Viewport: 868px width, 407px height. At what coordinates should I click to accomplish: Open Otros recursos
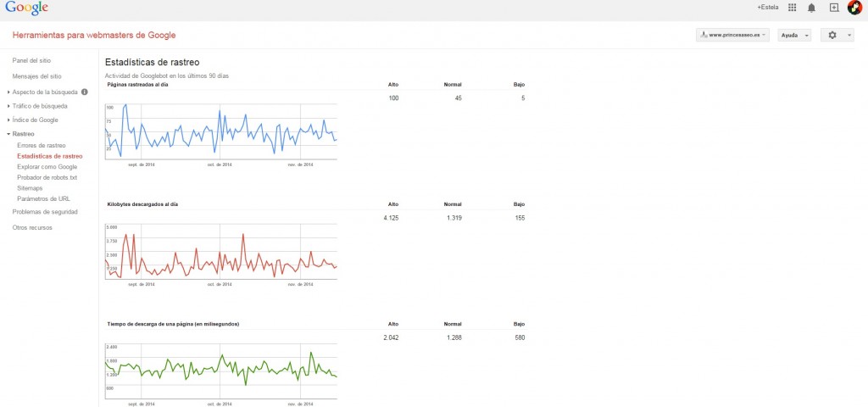32,227
